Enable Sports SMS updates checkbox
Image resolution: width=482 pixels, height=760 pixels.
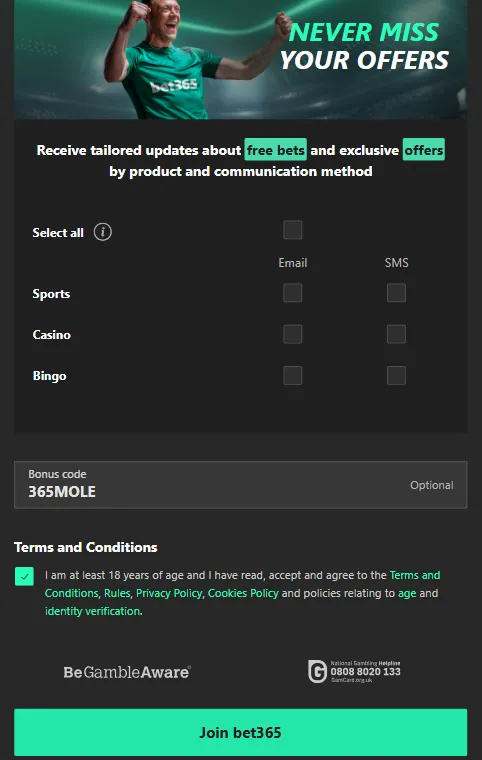(x=396, y=293)
